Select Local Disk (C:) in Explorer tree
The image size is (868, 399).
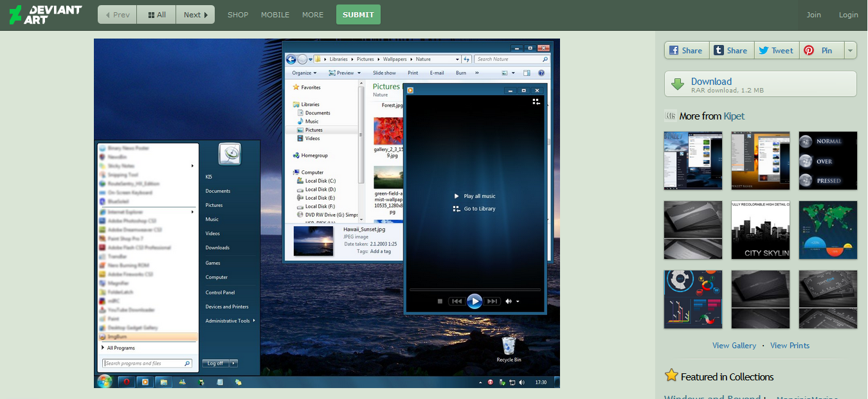316,181
